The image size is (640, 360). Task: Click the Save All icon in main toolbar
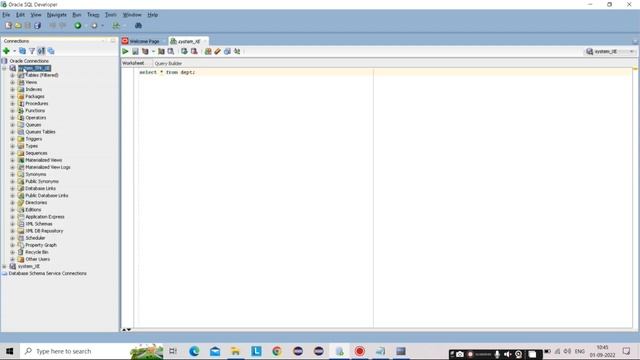(38, 25)
